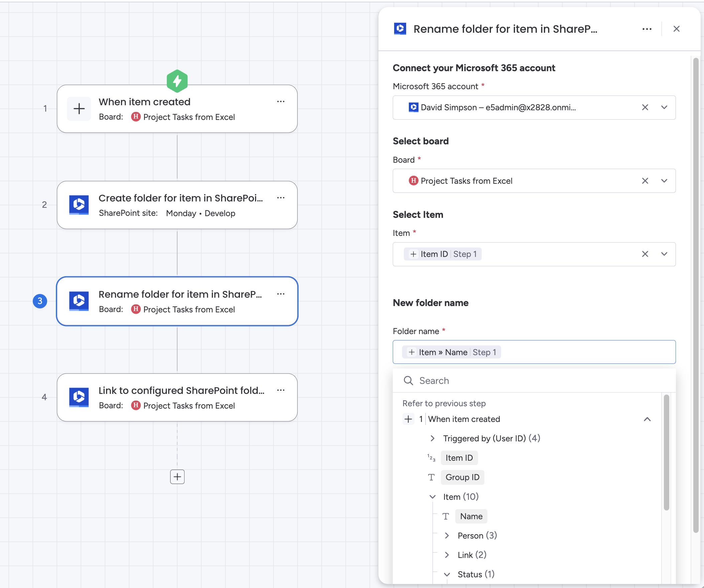Click the green lightning trigger icon
This screenshot has width=704, height=588.
(x=177, y=81)
